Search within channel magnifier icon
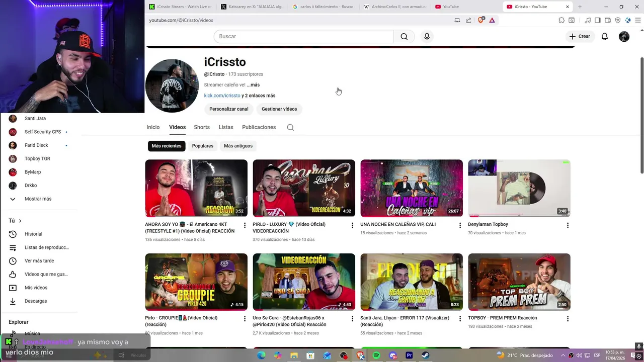This screenshot has width=644, height=362. [290, 127]
